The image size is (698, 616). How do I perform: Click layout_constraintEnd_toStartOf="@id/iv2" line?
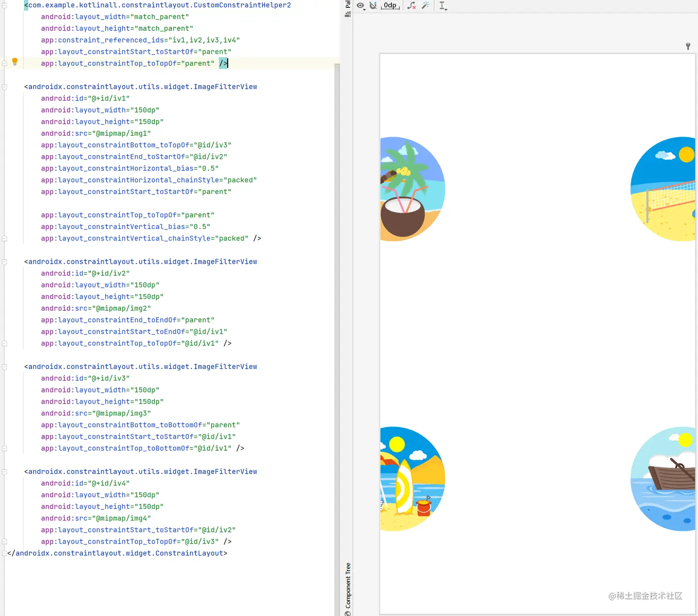(134, 157)
